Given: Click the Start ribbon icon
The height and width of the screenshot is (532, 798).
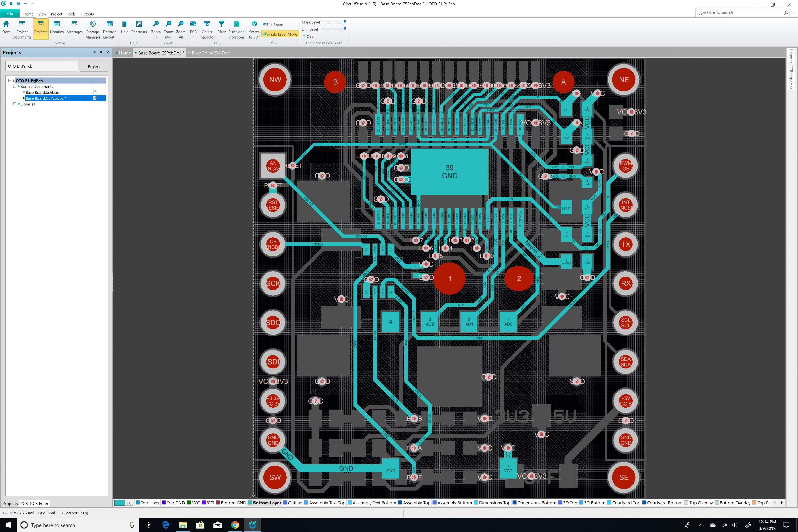Looking at the screenshot, I should [x=6, y=27].
